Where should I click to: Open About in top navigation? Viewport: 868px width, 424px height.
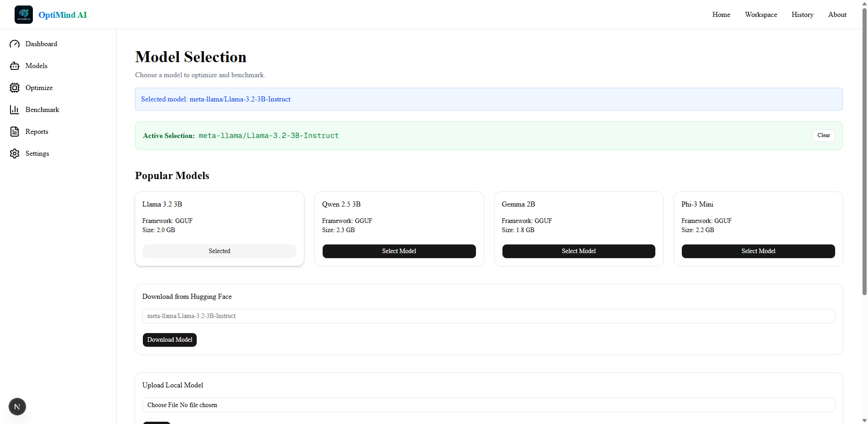(837, 15)
